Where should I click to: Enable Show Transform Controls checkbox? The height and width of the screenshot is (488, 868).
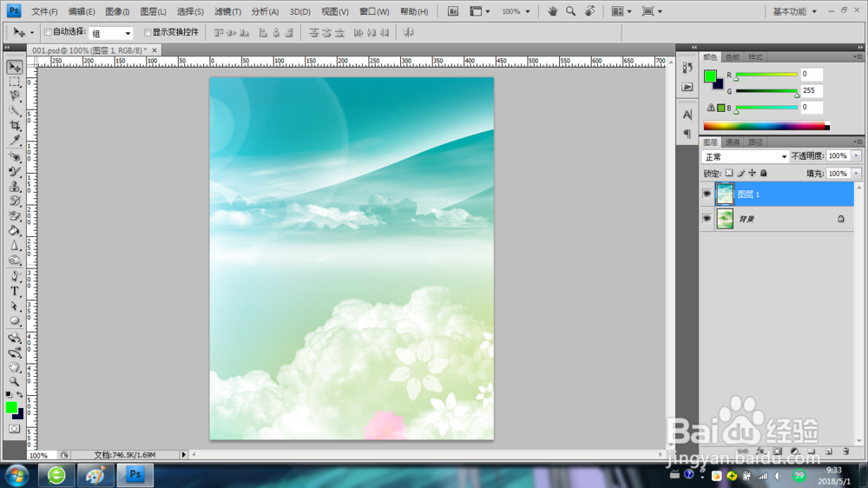tap(148, 32)
